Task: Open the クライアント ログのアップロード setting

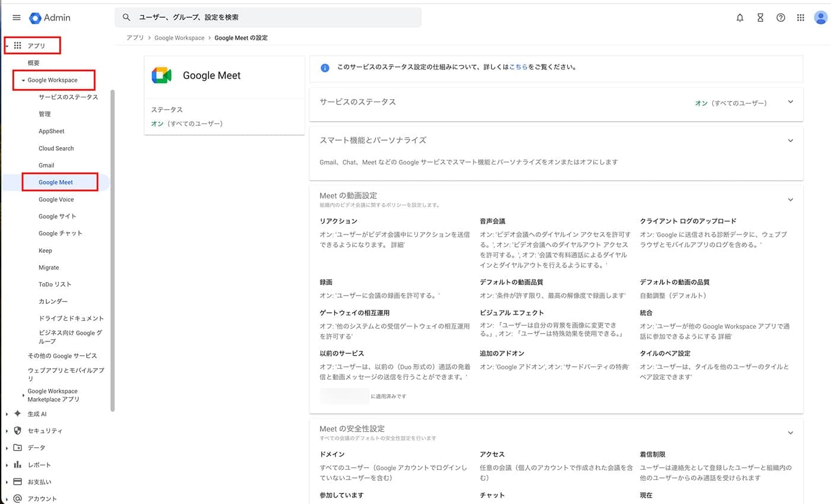Action: [x=688, y=221]
